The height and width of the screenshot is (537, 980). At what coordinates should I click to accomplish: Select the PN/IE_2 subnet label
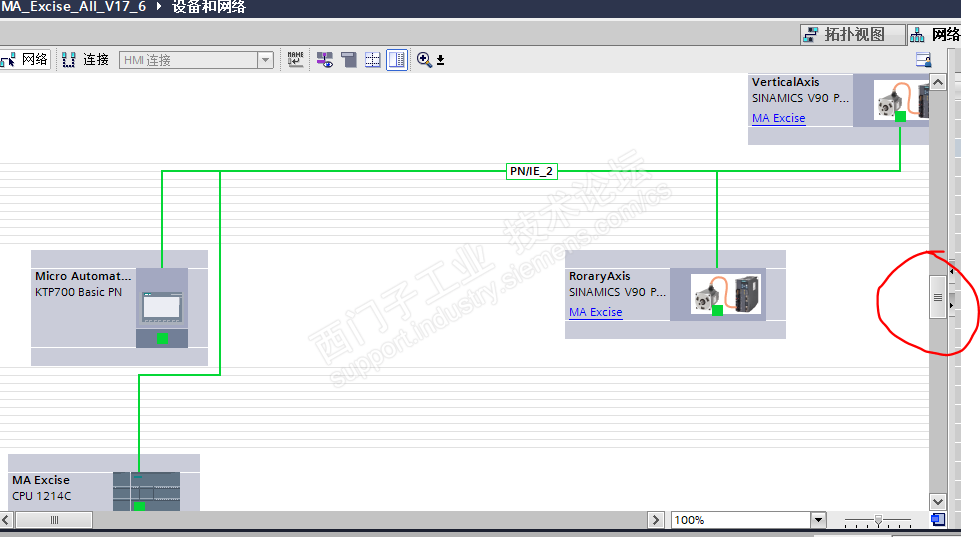tap(531, 171)
